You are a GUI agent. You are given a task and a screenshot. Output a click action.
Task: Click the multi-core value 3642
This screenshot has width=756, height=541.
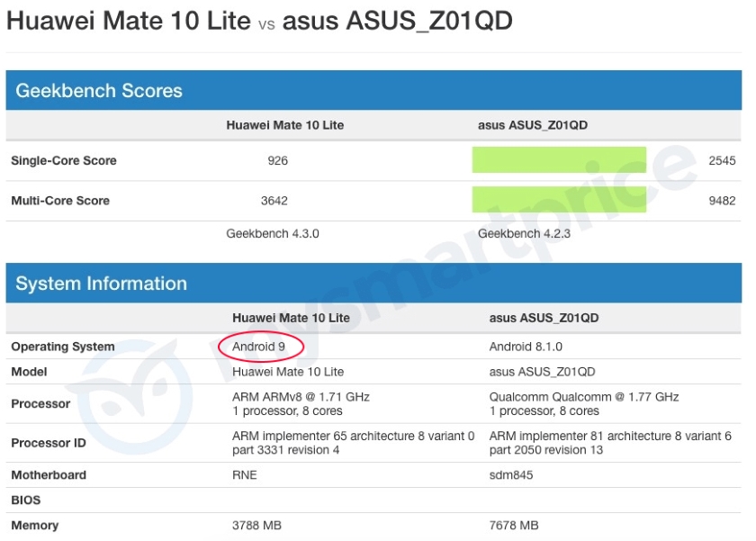(274, 201)
